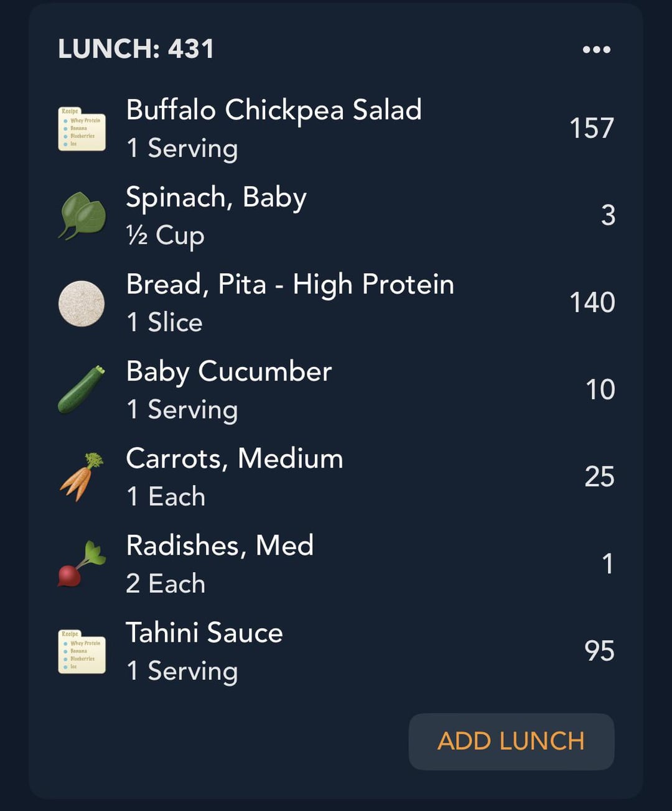Image resolution: width=672 pixels, height=811 pixels.
Task: Tap the baby cucumber icon
Action: pos(82,390)
